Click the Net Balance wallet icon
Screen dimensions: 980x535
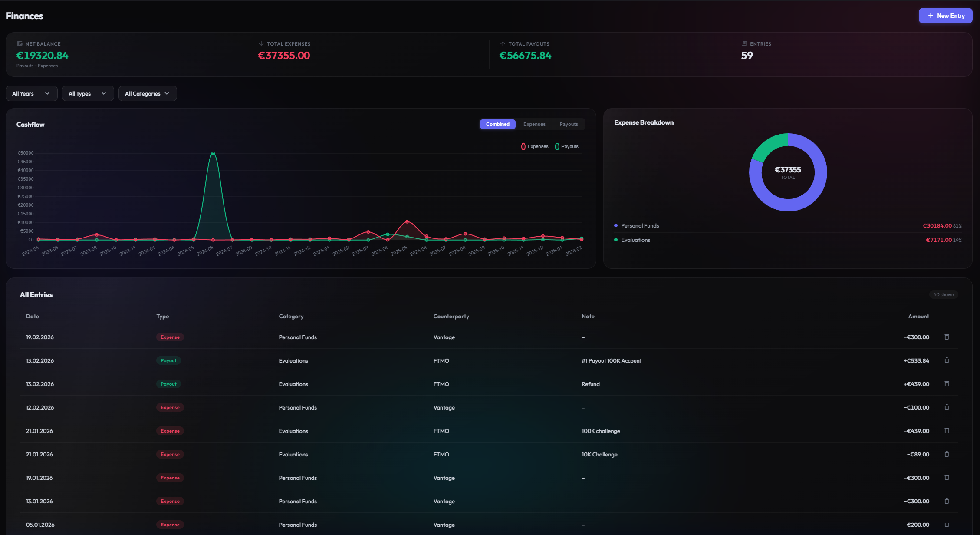pos(19,43)
